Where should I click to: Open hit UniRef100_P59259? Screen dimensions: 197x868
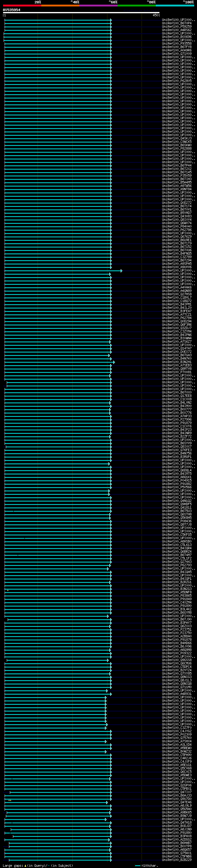point(177,26)
